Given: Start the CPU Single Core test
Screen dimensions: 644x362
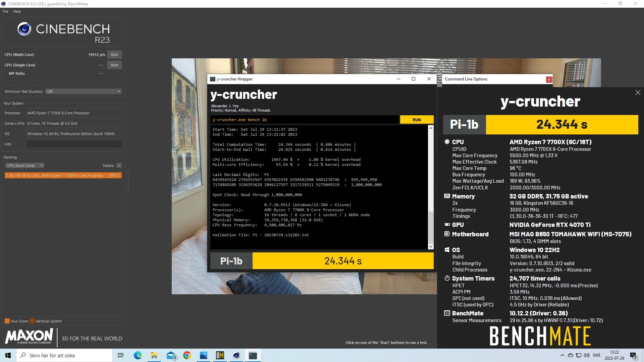Looking at the screenshot, I should pyautogui.click(x=114, y=65).
